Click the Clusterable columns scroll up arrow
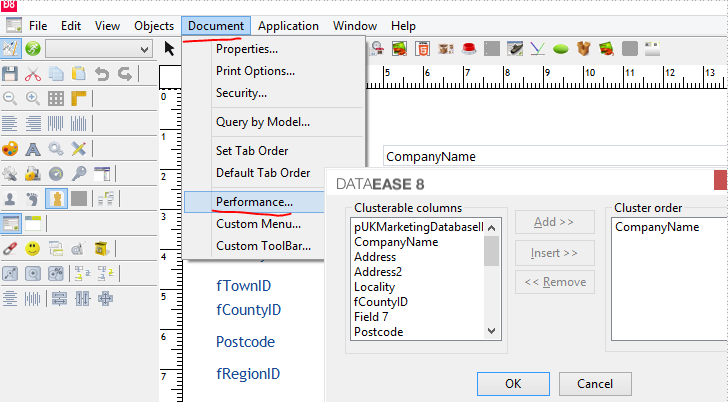The width and height of the screenshot is (728, 402). coord(491,227)
